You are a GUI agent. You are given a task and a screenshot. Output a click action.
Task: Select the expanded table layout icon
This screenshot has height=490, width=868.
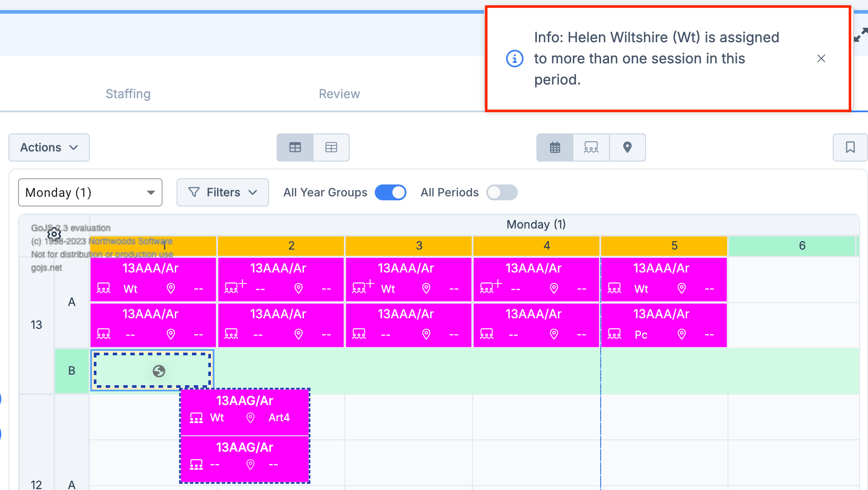pyautogui.click(x=331, y=147)
